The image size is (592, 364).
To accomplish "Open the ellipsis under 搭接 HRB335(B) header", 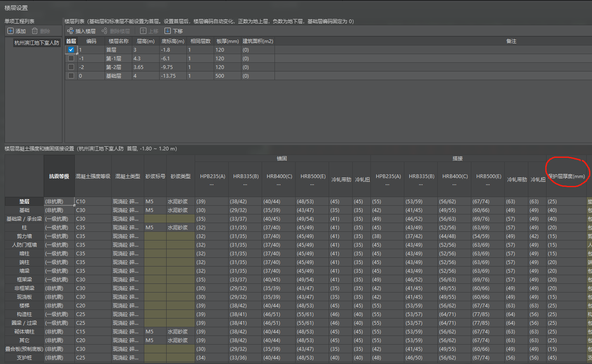I will (421, 185).
